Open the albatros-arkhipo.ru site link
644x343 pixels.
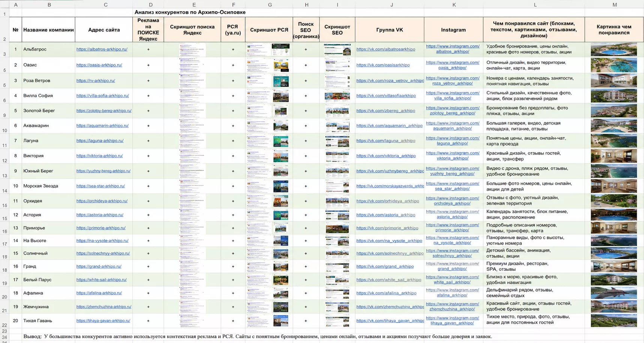pos(102,49)
